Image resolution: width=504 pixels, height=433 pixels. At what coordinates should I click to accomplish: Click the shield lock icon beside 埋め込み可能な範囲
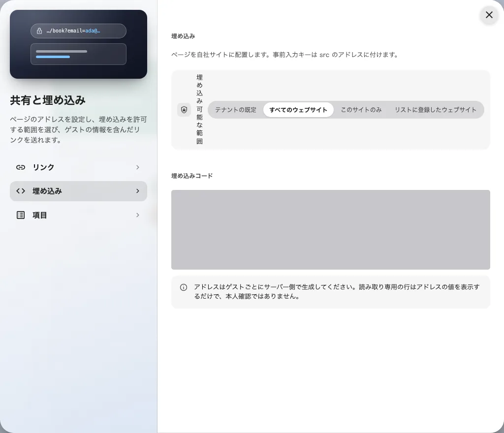click(x=184, y=110)
